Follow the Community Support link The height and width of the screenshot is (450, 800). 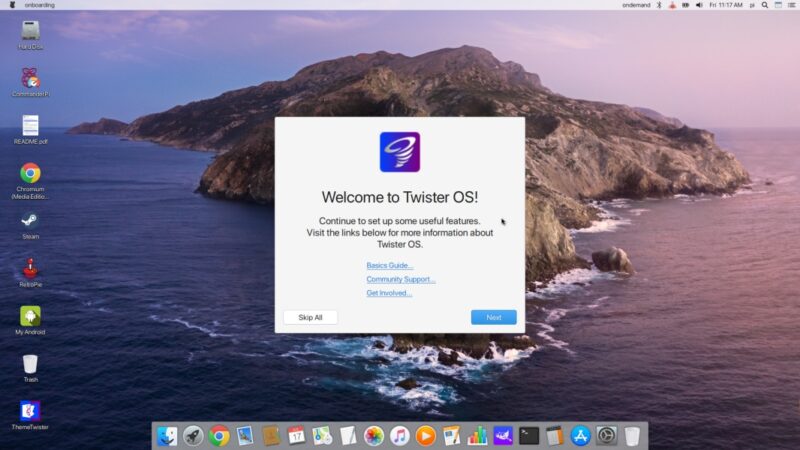401,279
